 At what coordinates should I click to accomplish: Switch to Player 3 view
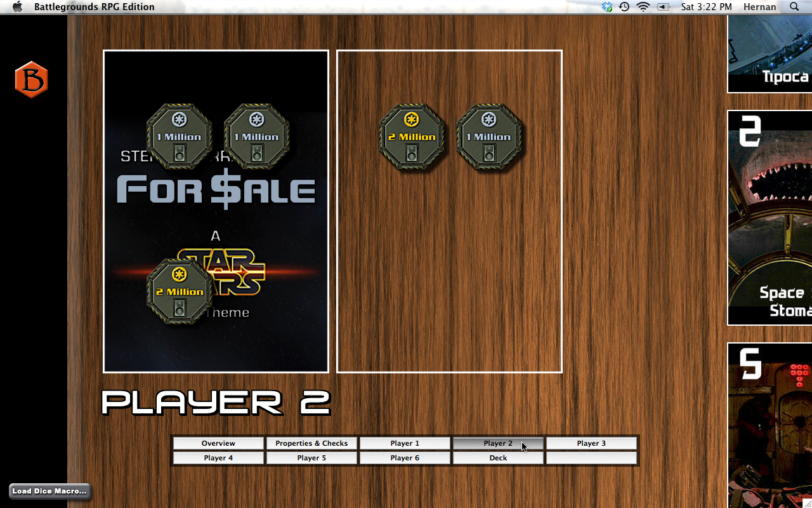click(x=591, y=443)
